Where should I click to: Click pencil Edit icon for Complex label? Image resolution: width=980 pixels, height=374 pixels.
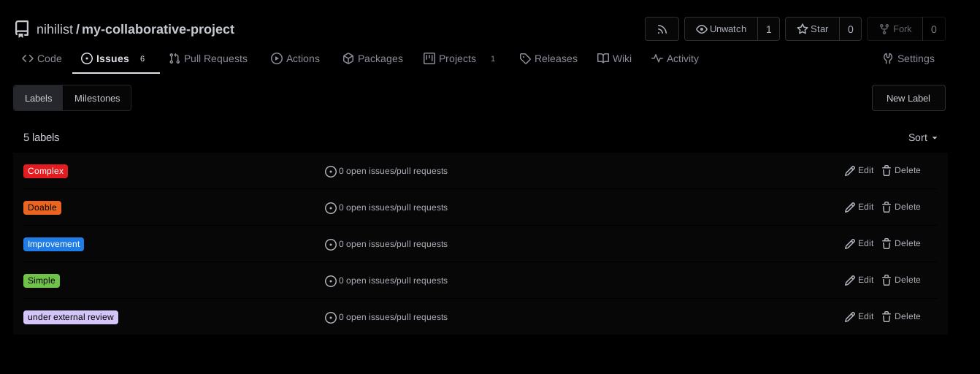pyautogui.click(x=850, y=171)
